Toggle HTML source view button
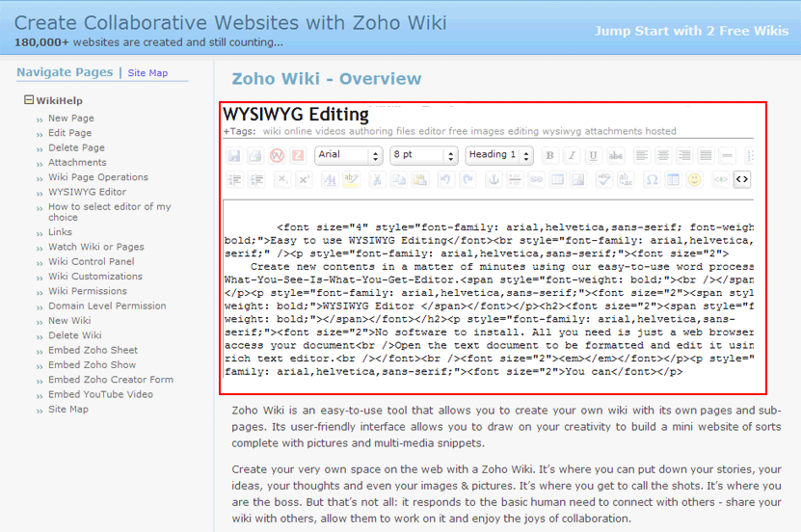801x532 pixels. pyautogui.click(x=742, y=179)
